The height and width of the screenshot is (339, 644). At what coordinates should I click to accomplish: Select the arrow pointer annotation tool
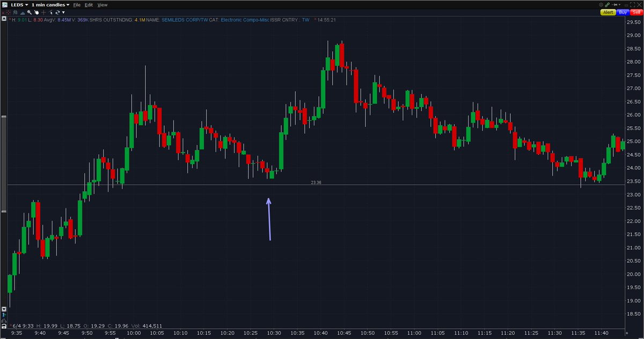click(51, 12)
